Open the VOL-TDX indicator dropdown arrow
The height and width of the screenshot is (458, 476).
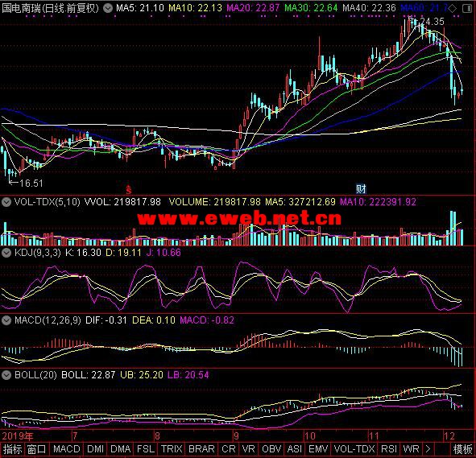click(x=6, y=202)
